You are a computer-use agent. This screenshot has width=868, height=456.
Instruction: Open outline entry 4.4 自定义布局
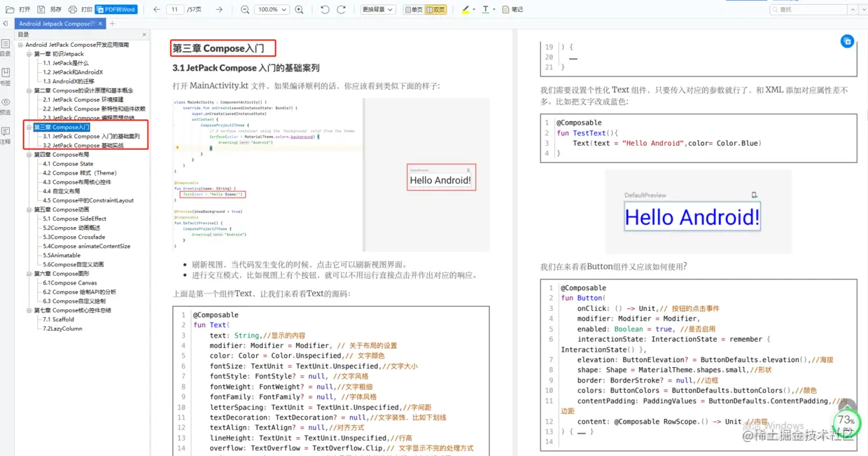coord(61,191)
